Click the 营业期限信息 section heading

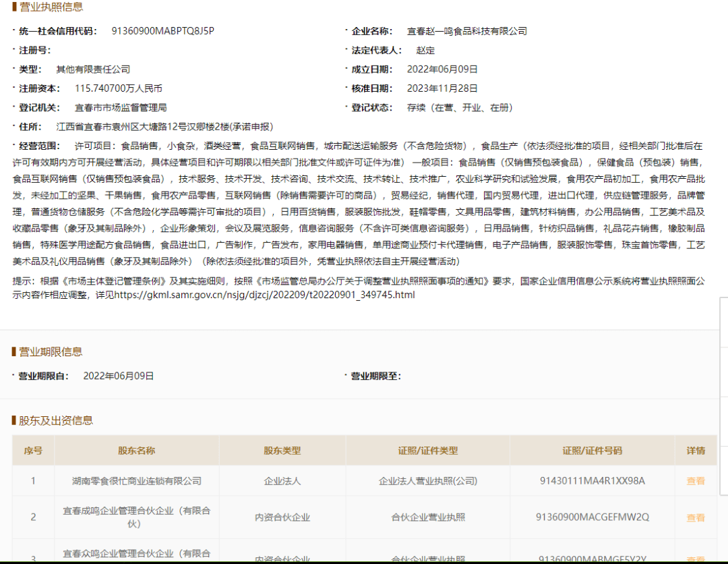coord(51,351)
